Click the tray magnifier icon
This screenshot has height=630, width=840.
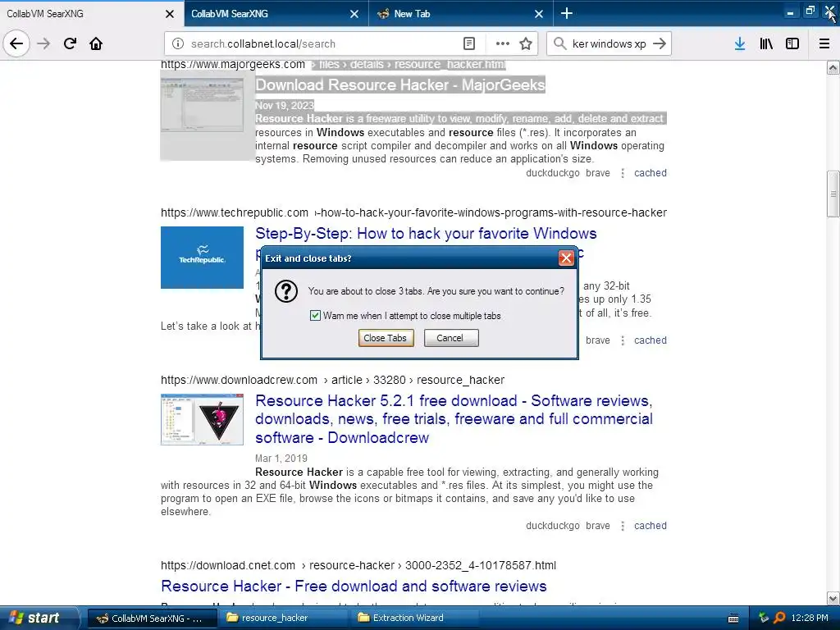(779, 618)
